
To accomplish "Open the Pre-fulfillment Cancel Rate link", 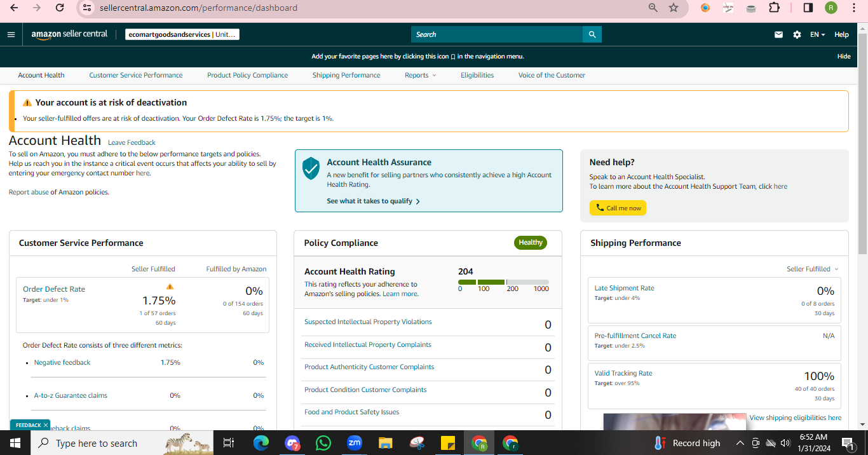I will (x=635, y=336).
